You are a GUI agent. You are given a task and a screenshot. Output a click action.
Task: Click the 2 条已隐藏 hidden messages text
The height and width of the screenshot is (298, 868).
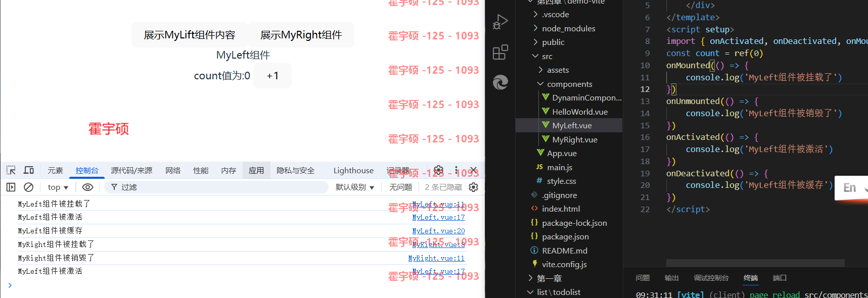(x=443, y=187)
